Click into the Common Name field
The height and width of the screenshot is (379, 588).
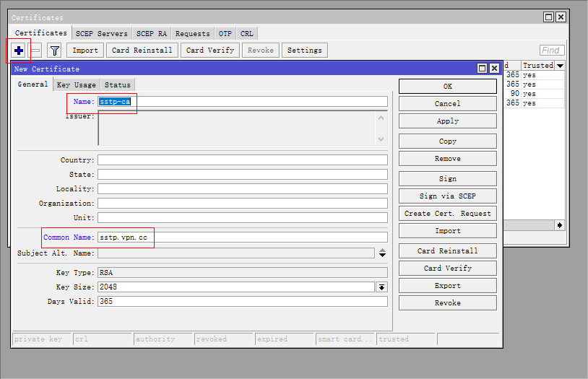[x=242, y=237]
